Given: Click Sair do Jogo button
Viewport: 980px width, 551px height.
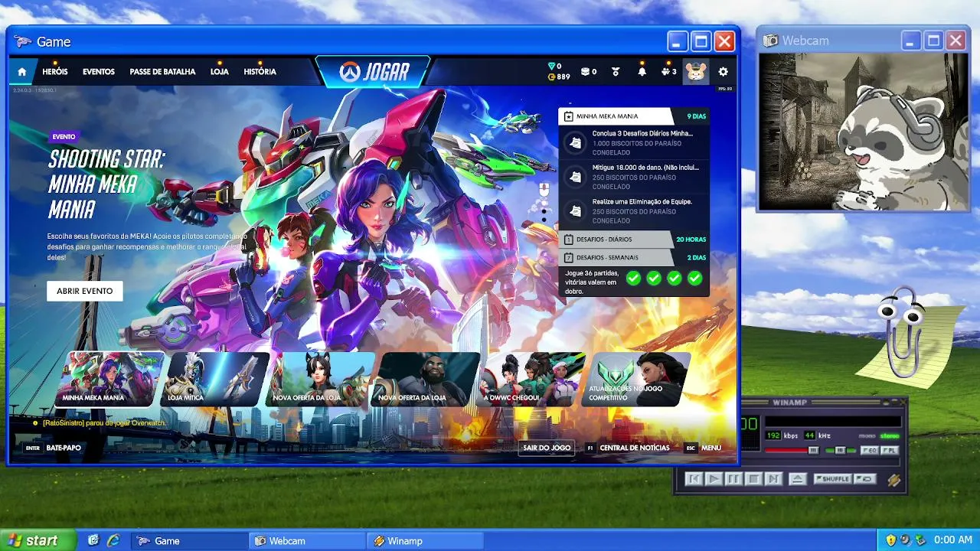Looking at the screenshot, I should (x=547, y=448).
